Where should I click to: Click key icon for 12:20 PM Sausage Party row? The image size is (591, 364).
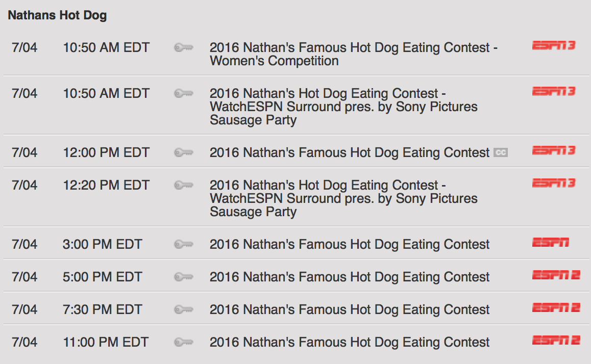pyautogui.click(x=184, y=185)
